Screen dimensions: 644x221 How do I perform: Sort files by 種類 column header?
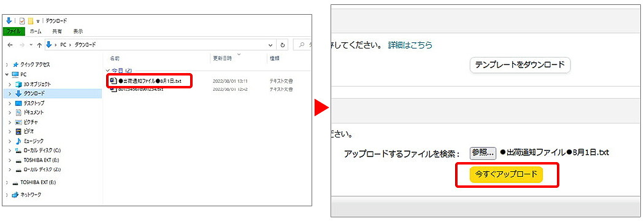pos(275,59)
